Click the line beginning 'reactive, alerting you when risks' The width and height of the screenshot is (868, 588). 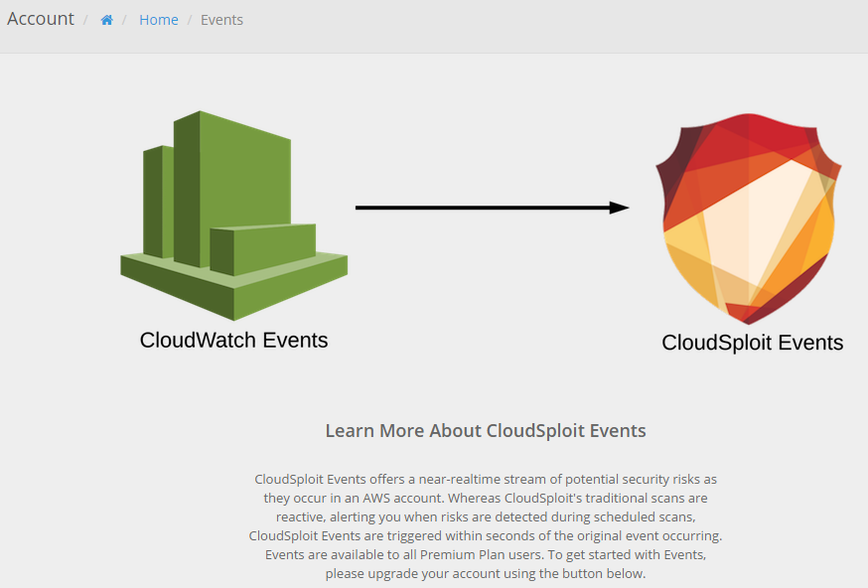[486, 517]
